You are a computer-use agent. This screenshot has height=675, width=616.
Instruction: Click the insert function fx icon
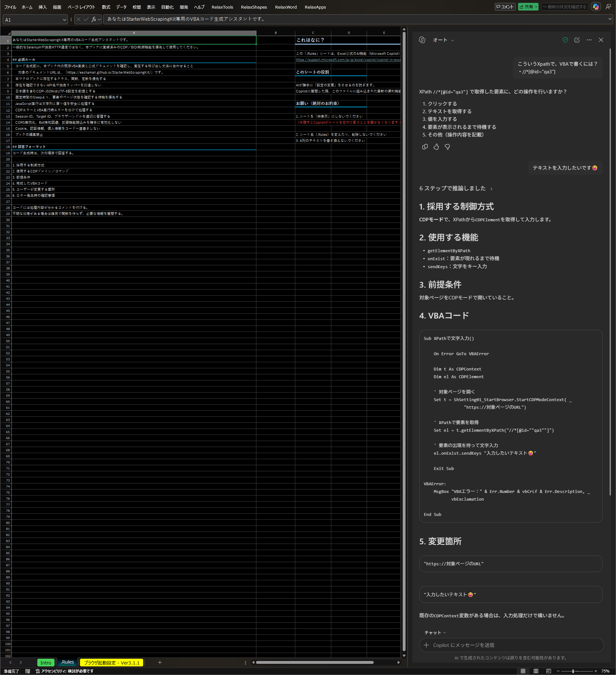click(x=94, y=19)
